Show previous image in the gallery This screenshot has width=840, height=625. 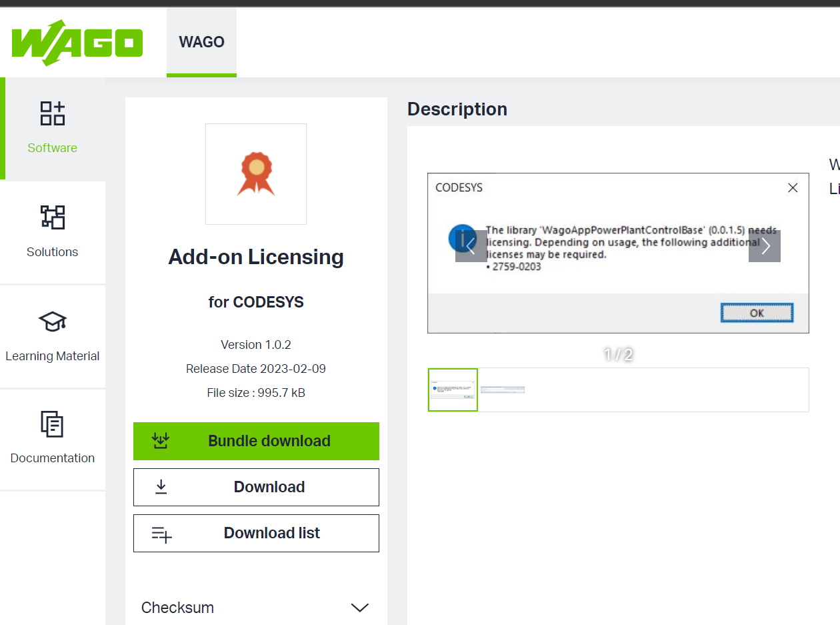point(471,246)
